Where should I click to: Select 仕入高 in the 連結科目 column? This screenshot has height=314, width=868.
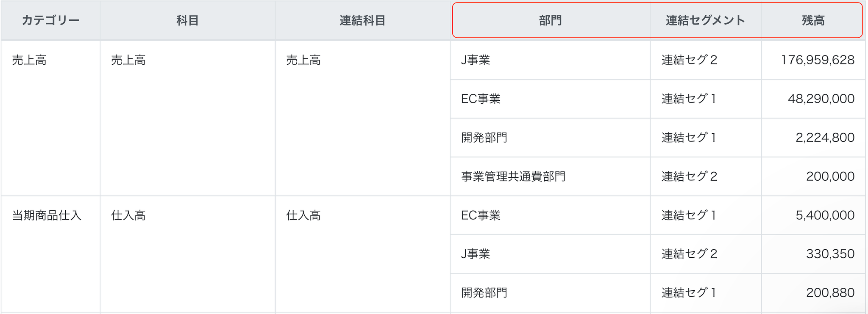click(x=303, y=215)
